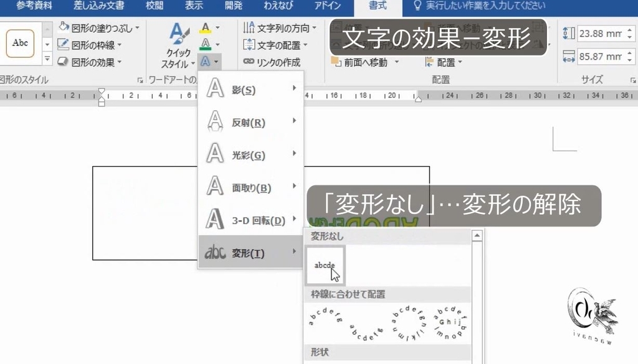Click the 文字の配置 align text icon
The width and height of the screenshot is (638, 364).
point(249,45)
